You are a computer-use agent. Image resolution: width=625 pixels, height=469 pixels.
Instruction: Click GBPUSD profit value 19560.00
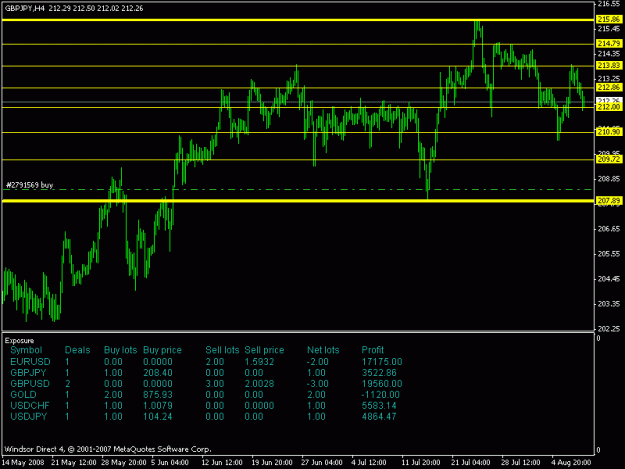coord(382,384)
